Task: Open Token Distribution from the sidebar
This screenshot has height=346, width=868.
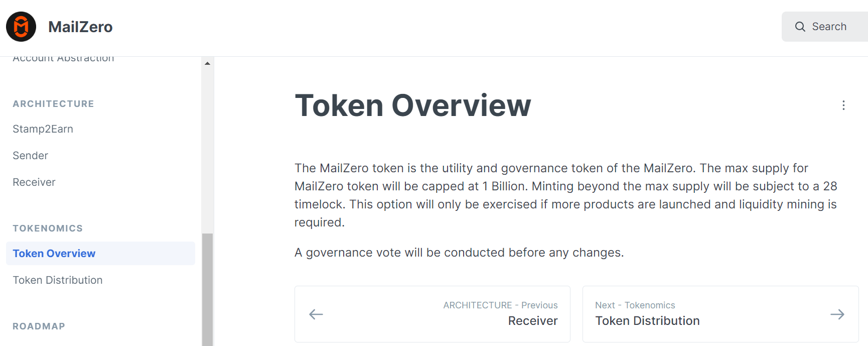Action: (x=58, y=280)
